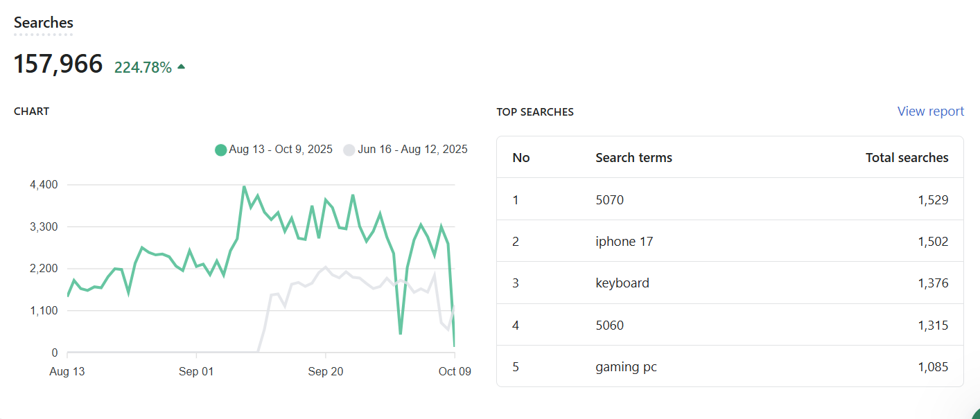
Task: Click the No column header
Action: pyautogui.click(x=521, y=158)
